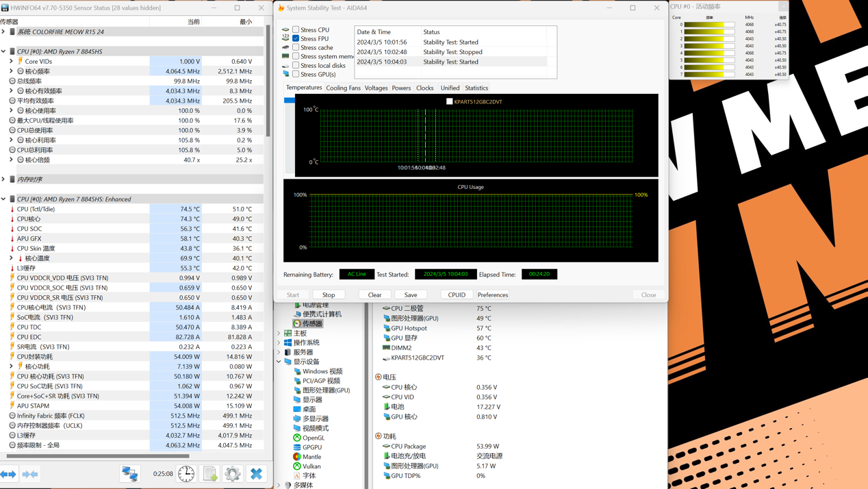Viewport: 868px width, 489px height.
Task: Click the DIMM2 memory module icon
Action: (x=386, y=348)
